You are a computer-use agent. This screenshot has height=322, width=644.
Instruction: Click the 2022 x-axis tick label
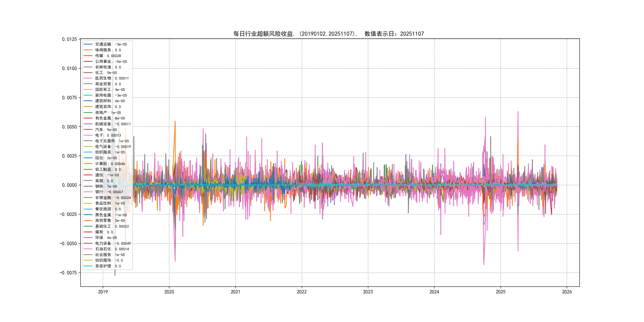(x=302, y=292)
